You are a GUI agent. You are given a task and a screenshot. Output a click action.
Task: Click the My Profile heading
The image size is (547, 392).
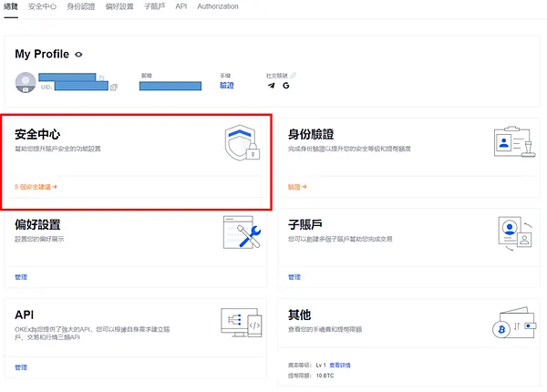click(x=42, y=54)
